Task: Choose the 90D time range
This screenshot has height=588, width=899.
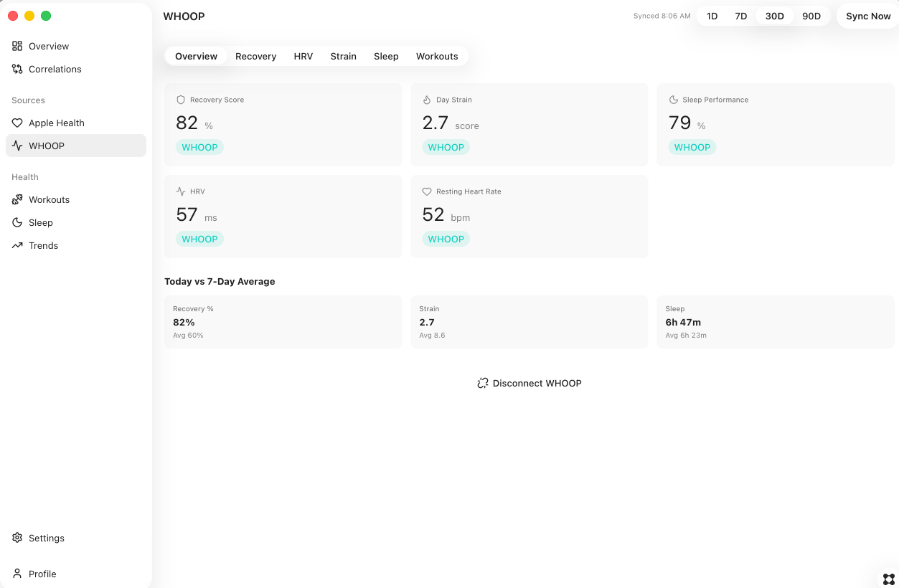Action: pyautogui.click(x=811, y=16)
